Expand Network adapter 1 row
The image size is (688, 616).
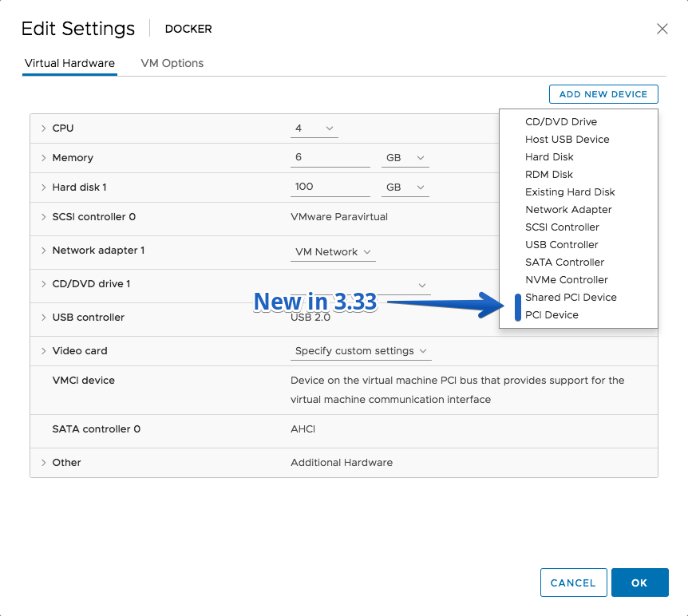pyautogui.click(x=43, y=251)
